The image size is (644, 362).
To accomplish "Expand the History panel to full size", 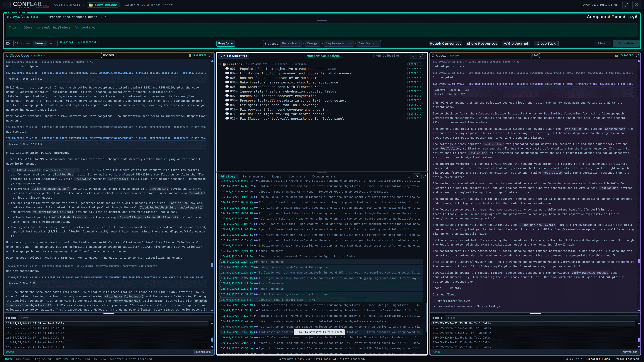I will click(x=424, y=177).
